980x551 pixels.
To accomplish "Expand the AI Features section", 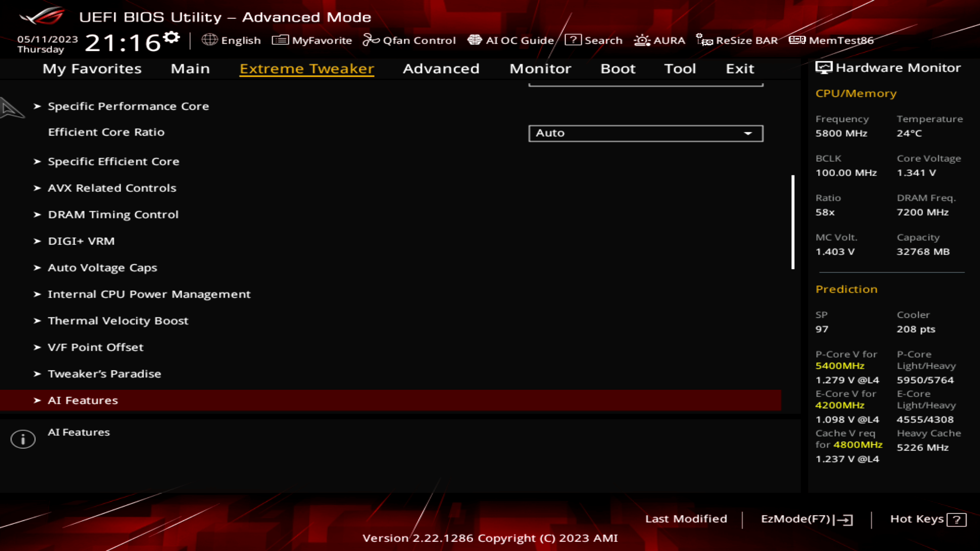I will click(x=83, y=400).
